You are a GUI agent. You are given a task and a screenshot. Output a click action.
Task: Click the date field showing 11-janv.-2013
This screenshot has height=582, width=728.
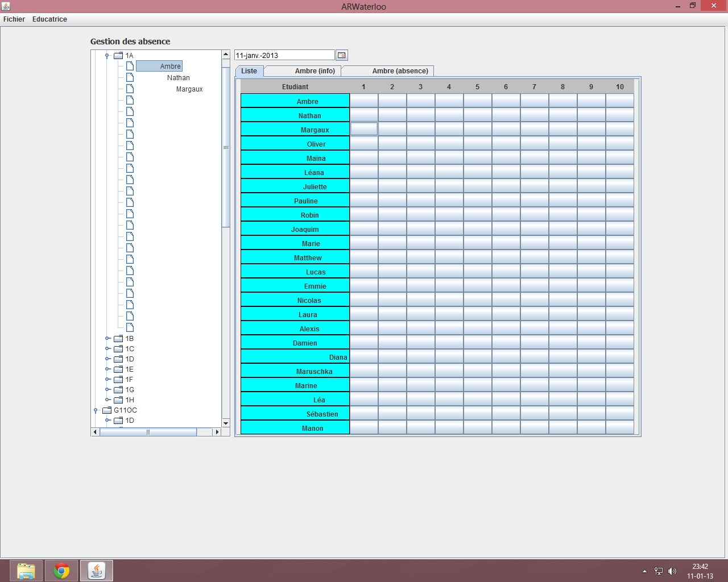tap(284, 55)
